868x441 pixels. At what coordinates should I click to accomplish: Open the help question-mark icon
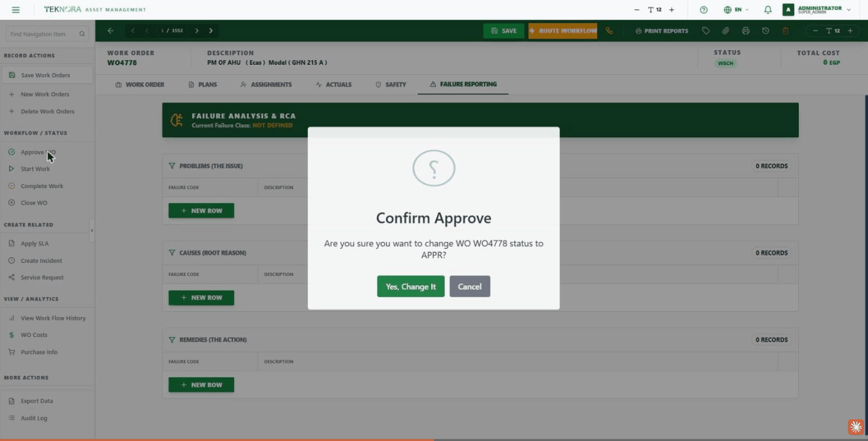703,9
